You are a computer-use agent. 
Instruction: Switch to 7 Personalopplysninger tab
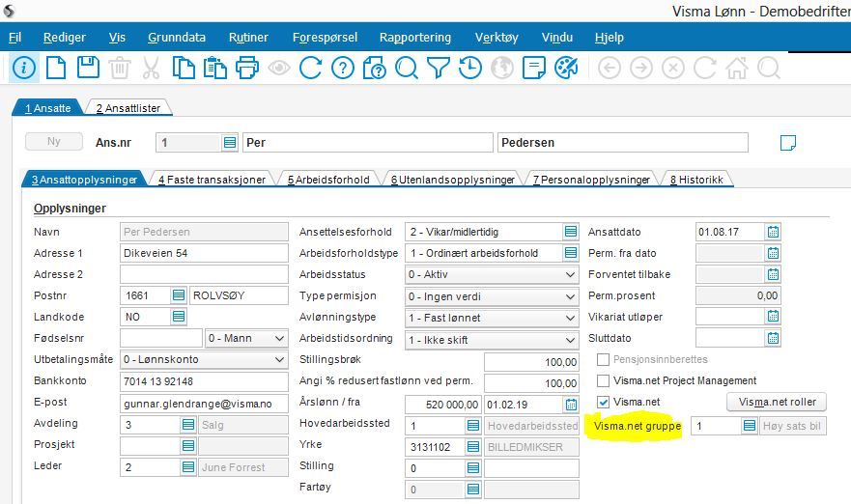(591, 180)
